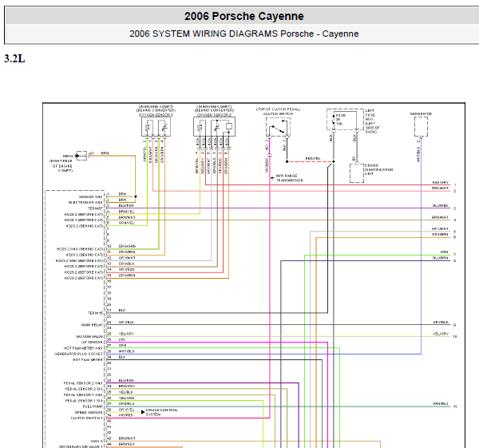Click the 'BLK' wire label at pin 21
The height and width of the screenshot is (448, 479).
[x=122, y=310]
